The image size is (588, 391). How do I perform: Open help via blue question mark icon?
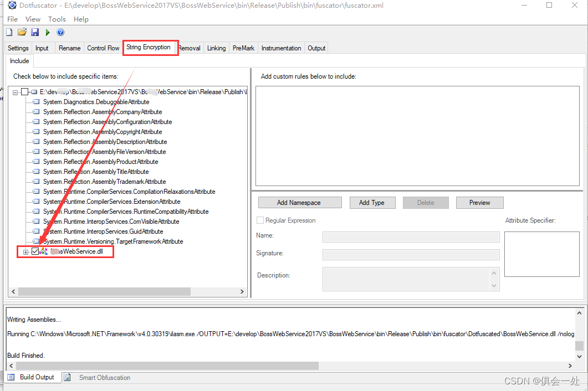pos(60,32)
